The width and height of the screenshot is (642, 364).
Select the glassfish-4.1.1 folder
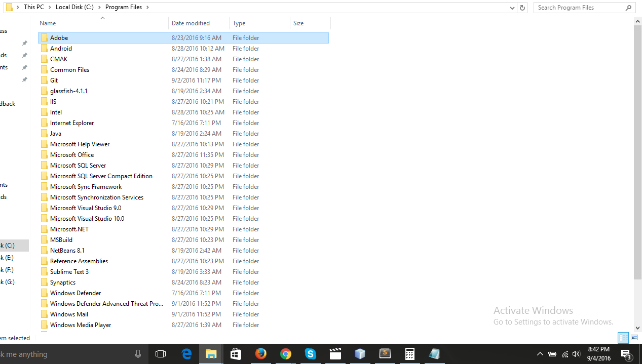[183, 91]
